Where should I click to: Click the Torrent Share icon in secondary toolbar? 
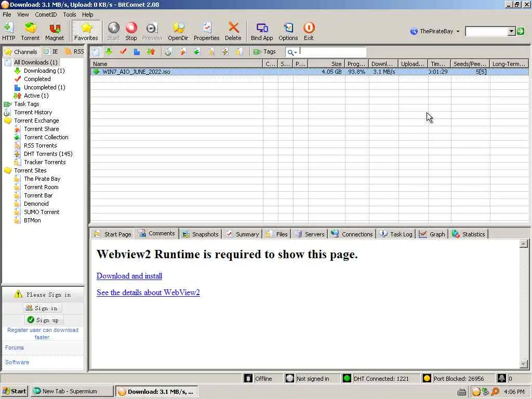pyautogui.click(x=183, y=51)
